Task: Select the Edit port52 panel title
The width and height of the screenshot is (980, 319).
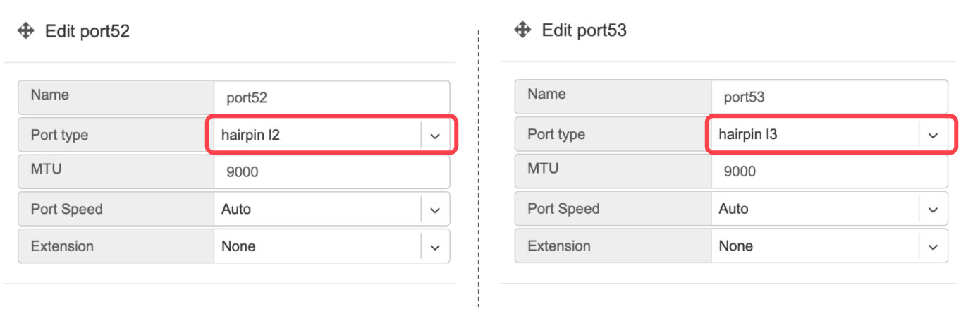Action: pos(87,31)
